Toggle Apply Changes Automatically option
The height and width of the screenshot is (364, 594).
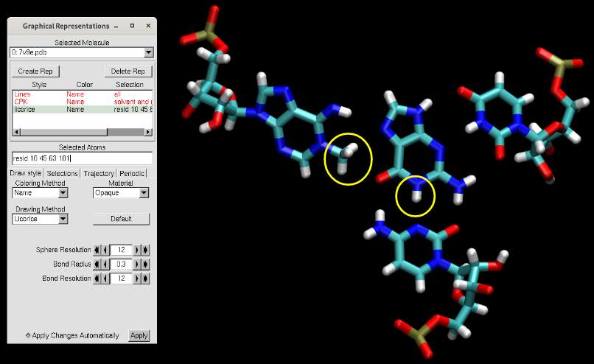coord(29,335)
